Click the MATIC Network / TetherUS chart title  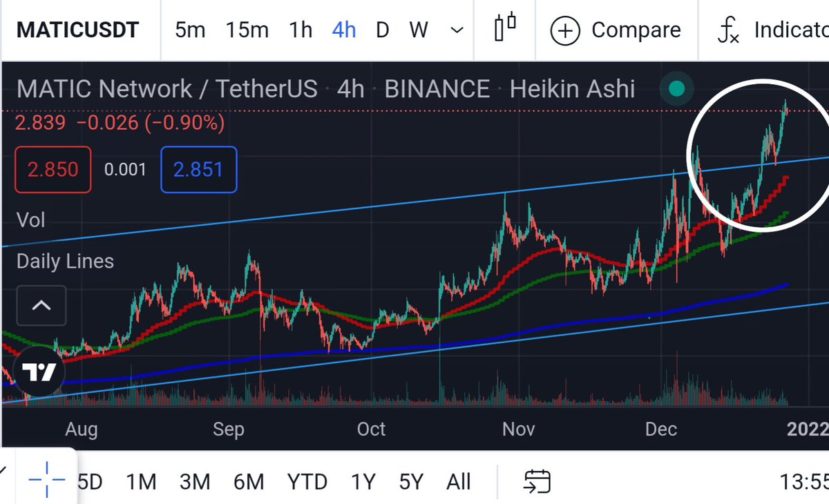click(x=166, y=89)
